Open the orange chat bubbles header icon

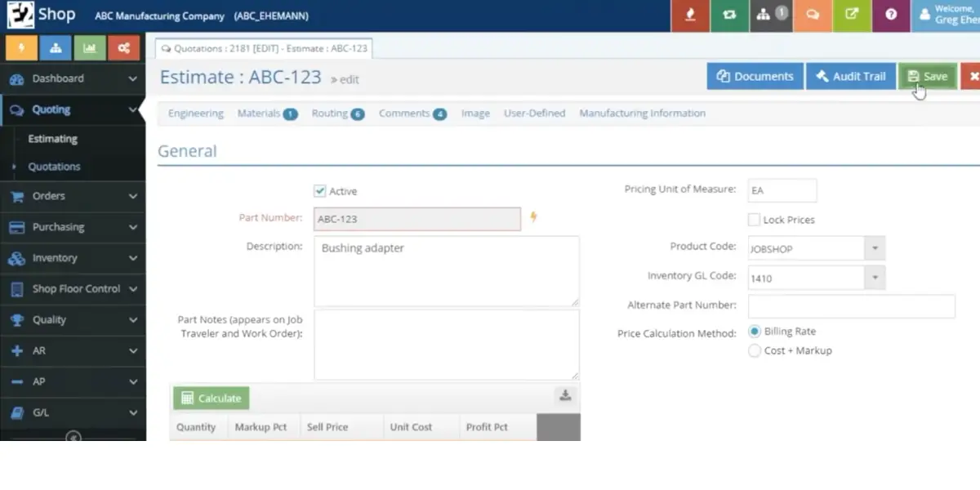pos(812,16)
